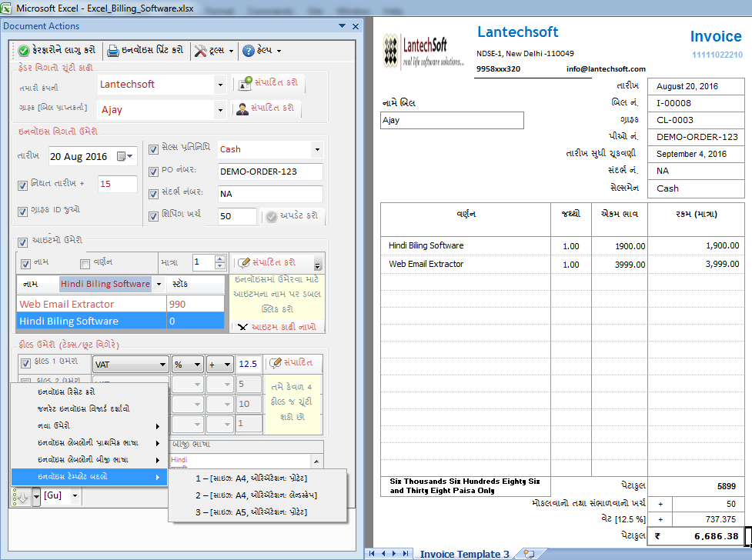This screenshot has height=560, width=752.
Task: Toggle the shipping cost checkbox
Action: [x=153, y=216]
